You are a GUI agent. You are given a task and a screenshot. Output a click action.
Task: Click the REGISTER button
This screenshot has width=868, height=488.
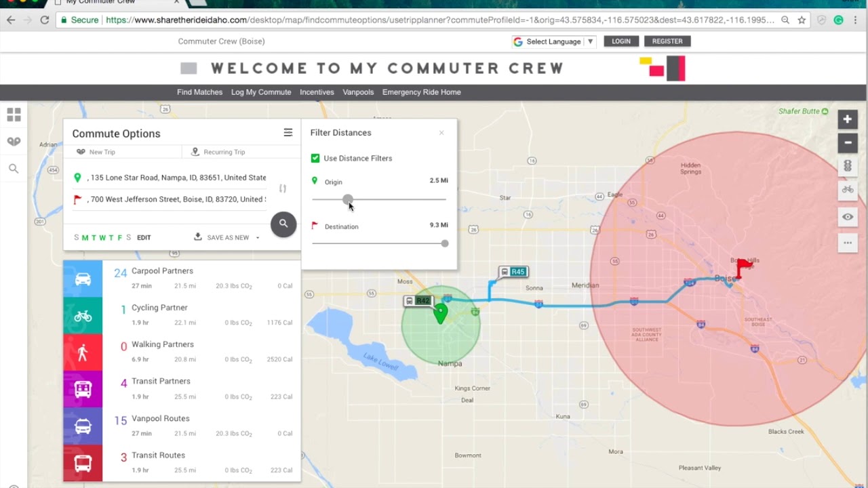667,41
